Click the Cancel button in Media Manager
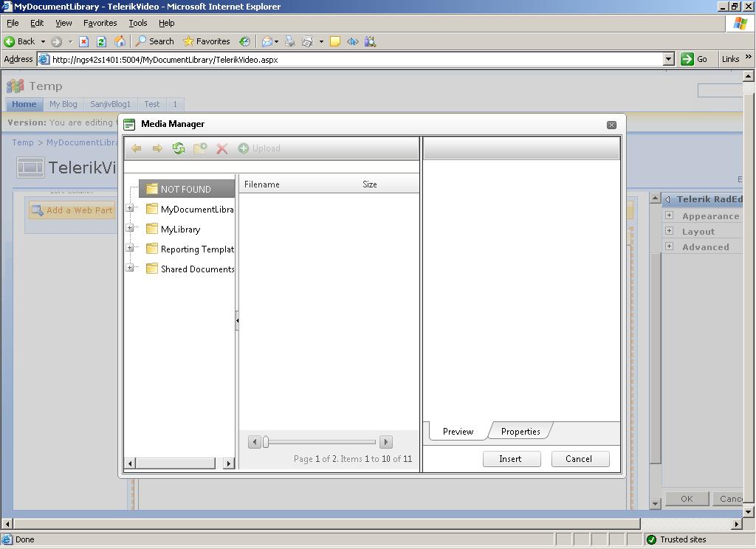756x549 pixels. (580, 459)
